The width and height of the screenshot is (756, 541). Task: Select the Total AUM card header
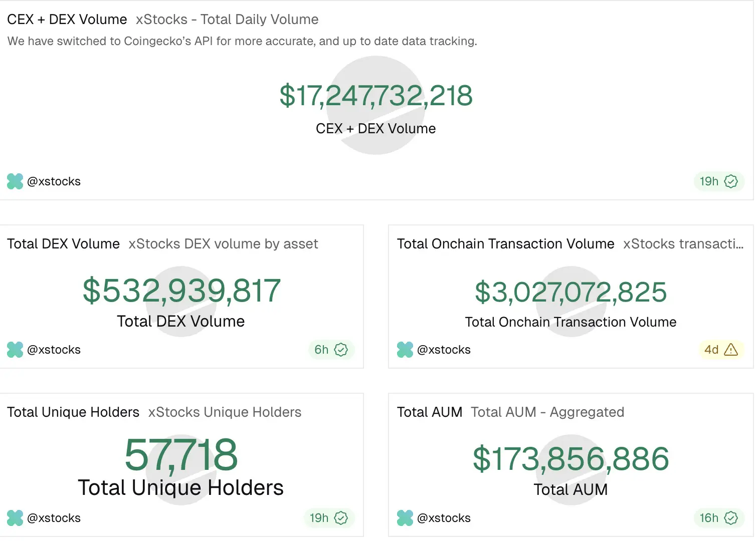[430, 412]
